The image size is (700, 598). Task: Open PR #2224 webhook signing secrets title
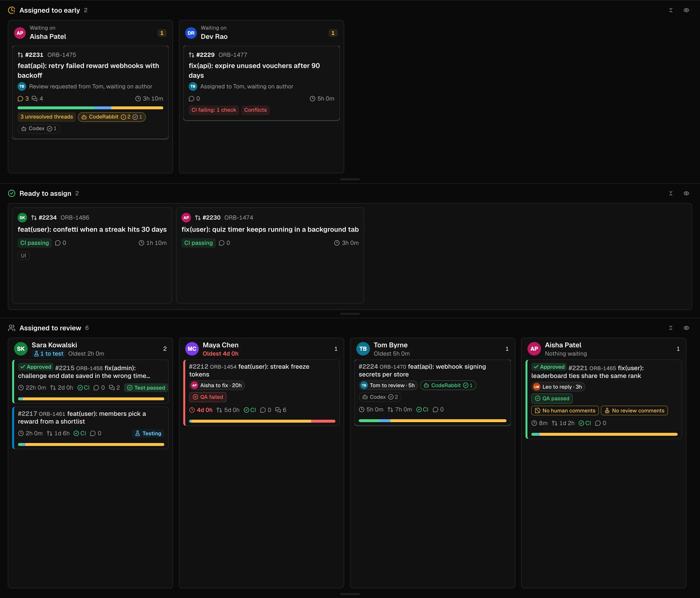click(422, 370)
